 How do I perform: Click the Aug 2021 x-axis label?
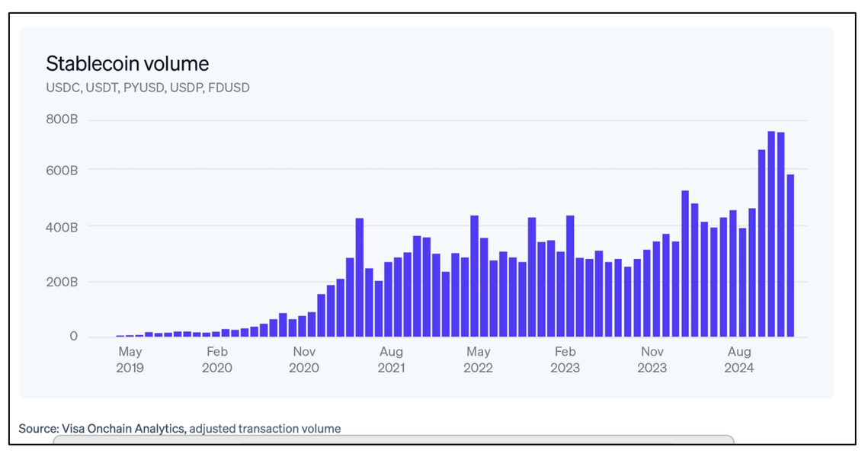click(392, 360)
